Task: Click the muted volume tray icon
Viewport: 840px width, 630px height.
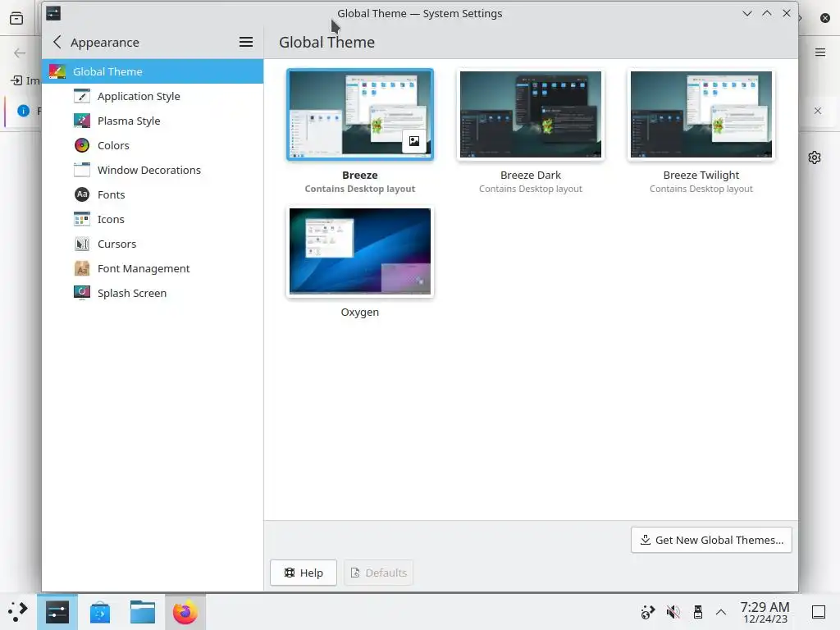Action: [x=673, y=612]
